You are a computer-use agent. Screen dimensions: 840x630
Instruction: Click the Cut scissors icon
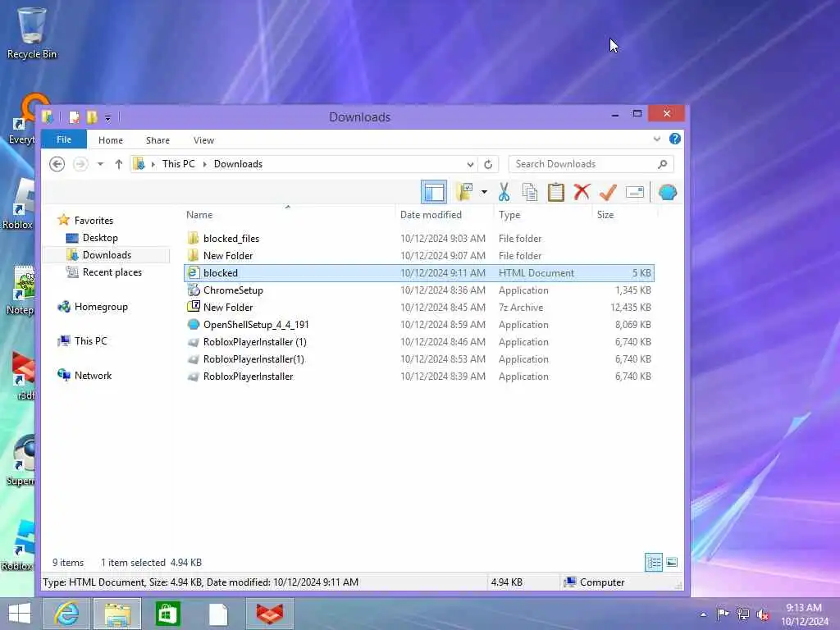coord(504,192)
